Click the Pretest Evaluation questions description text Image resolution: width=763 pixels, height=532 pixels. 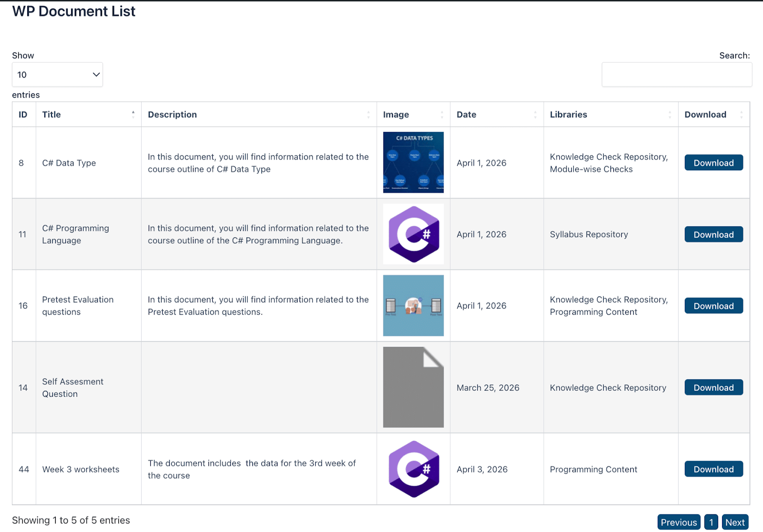(x=258, y=306)
